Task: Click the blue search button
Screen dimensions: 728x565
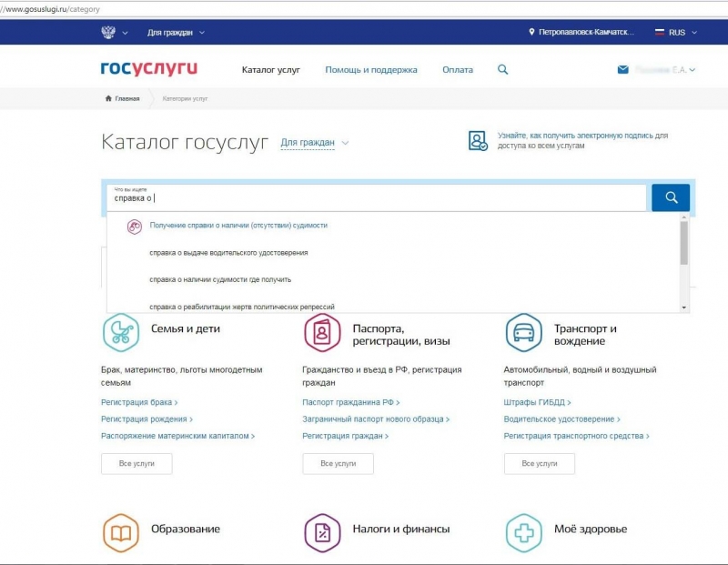Action: (671, 197)
